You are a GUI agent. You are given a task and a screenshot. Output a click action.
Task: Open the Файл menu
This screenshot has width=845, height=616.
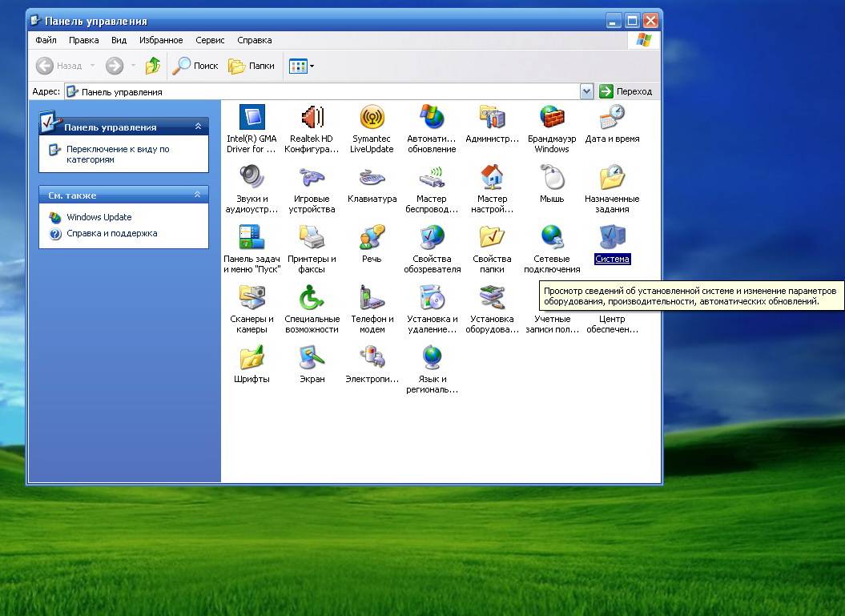[46, 40]
